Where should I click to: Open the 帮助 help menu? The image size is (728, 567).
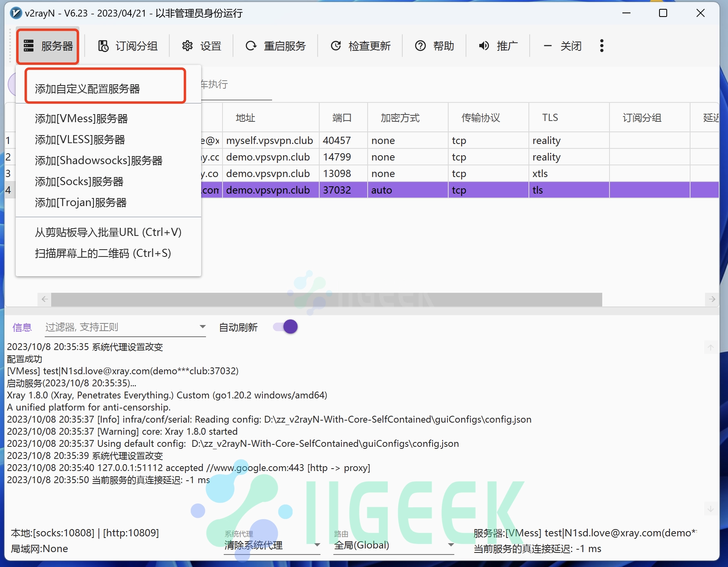point(435,46)
